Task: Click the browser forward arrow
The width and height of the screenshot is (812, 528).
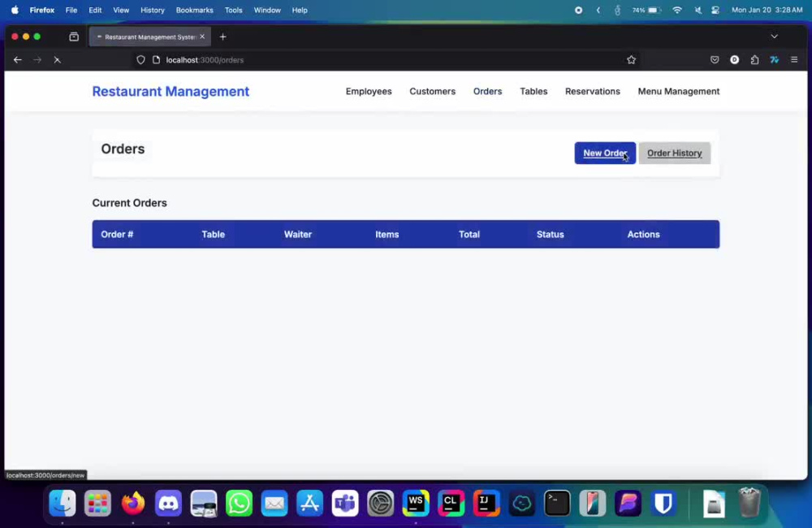Action: coord(37,59)
